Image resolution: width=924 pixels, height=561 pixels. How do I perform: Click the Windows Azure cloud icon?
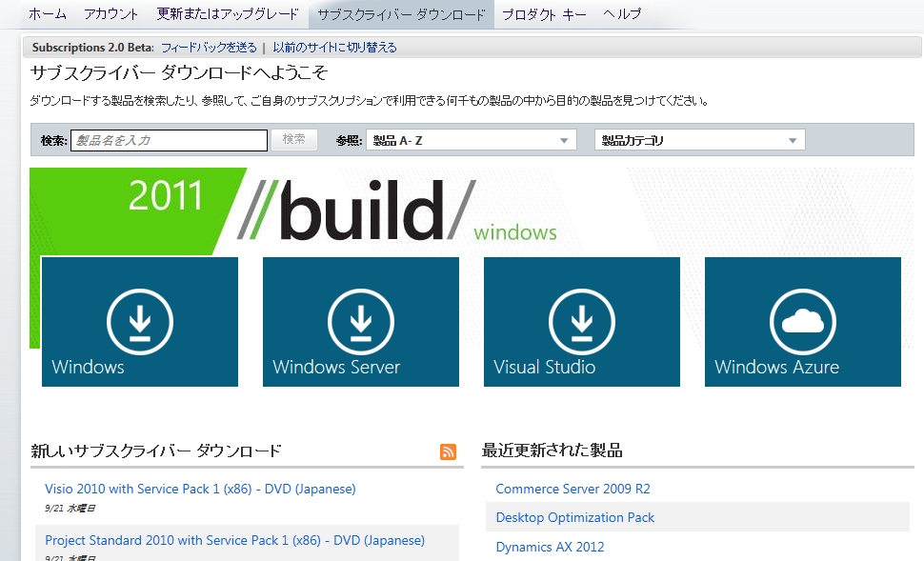(x=803, y=322)
